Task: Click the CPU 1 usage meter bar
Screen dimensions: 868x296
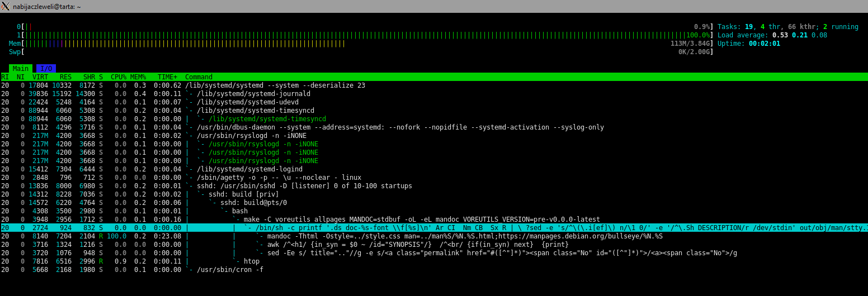Action: (x=358, y=35)
